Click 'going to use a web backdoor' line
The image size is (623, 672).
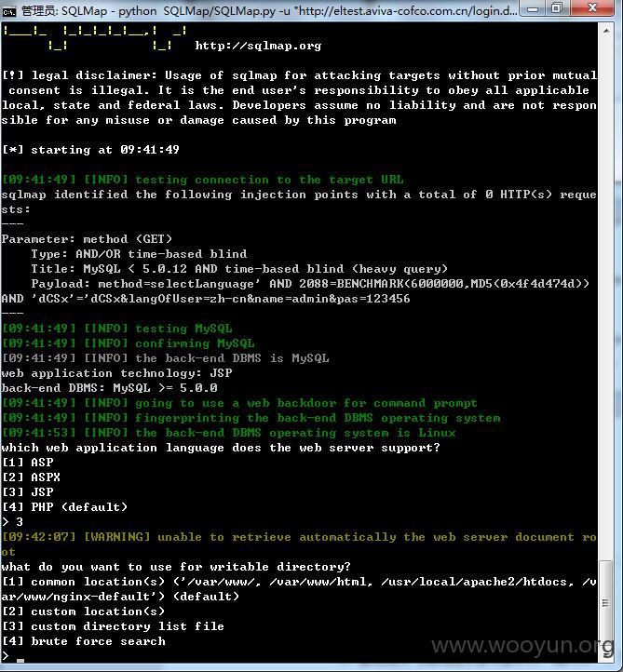coord(239,403)
